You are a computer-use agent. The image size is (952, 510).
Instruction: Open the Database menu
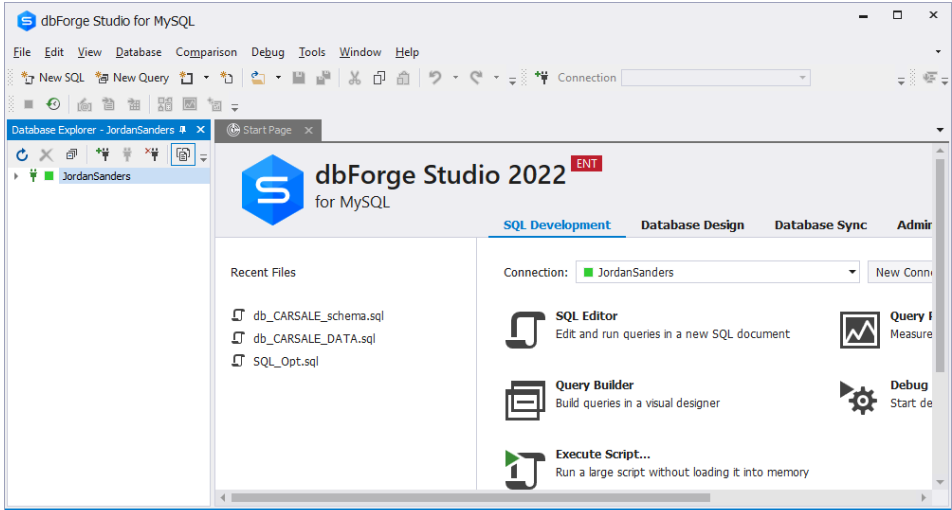pos(139,52)
